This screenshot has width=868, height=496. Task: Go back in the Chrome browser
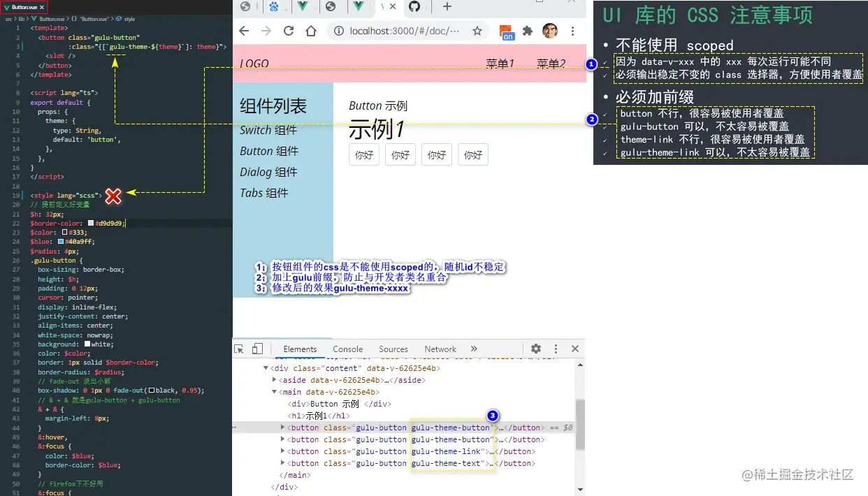pyautogui.click(x=244, y=31)
